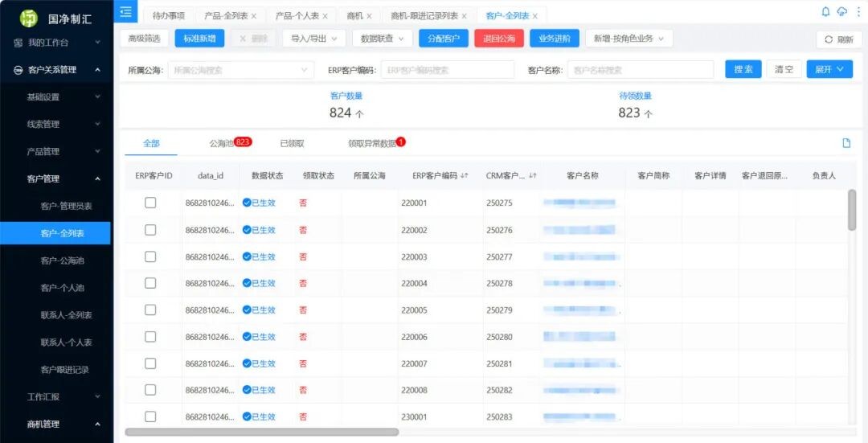The image size is (868, 443).
Task: Open 客户-公海池 in the sidebar
Action: pos(62,260)
